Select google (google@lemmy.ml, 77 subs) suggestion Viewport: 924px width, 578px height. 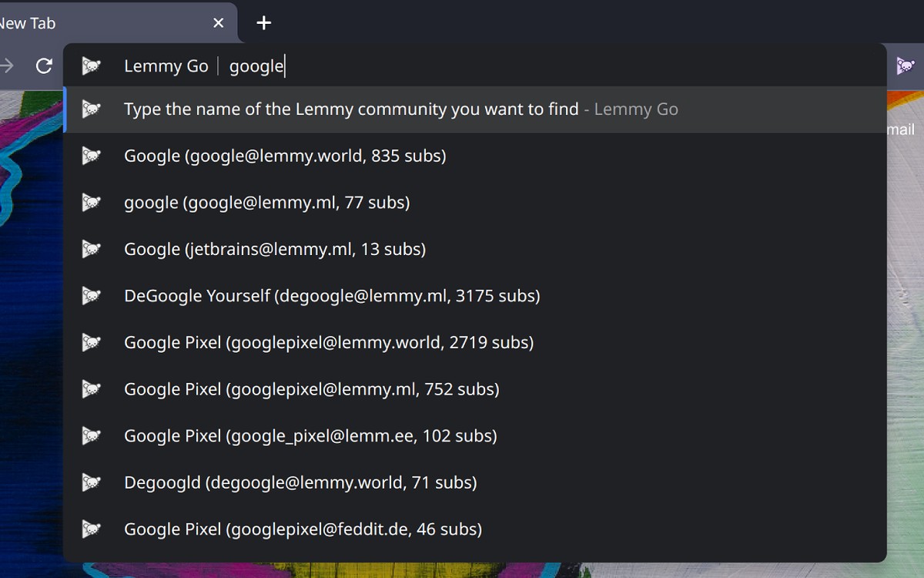point(266,203)
